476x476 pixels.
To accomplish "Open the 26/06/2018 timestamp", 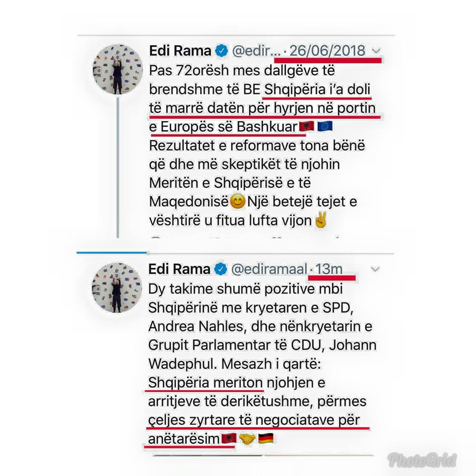I will click(327, 51).
